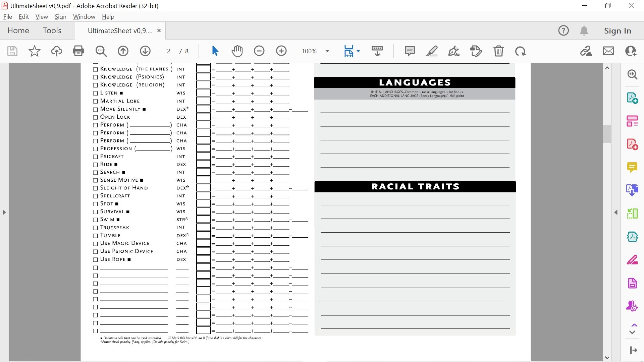Viewport: 644px width, 362px height.
Task: Click the Sign In button
Action: point(617,31)
